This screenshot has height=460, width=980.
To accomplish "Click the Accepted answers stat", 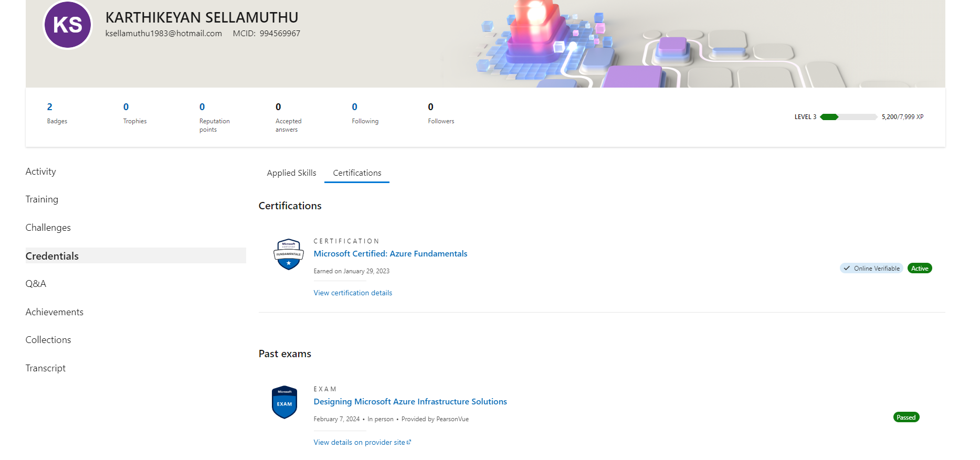I will click(288, 117).
